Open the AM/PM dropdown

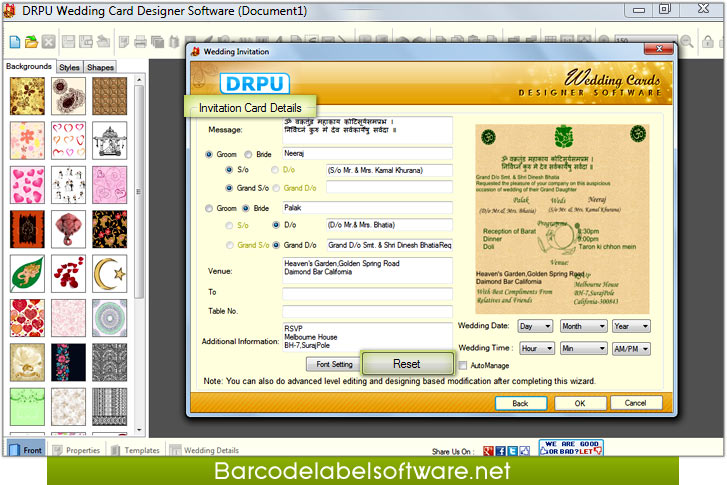pyautogui.click(x=631, y=348)
